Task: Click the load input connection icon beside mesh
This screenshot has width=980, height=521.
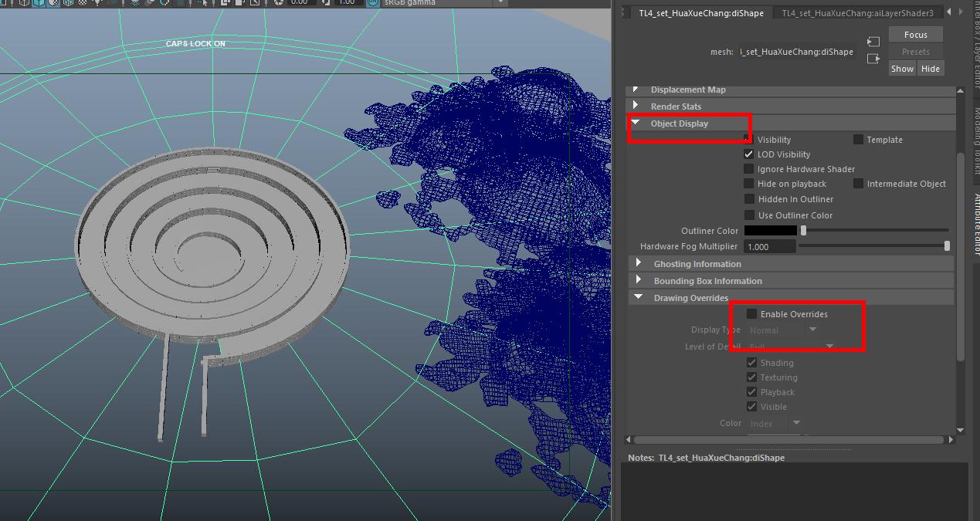Action: point(873,42)
